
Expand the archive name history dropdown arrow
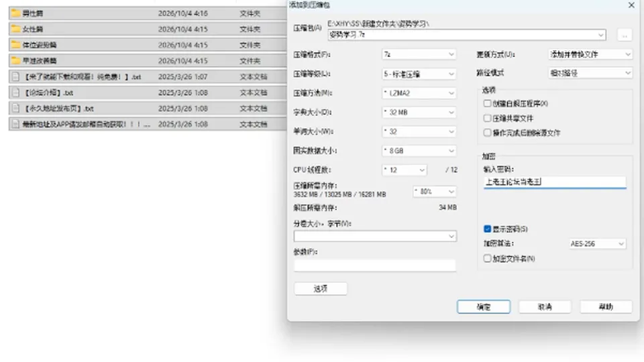coord(600,35)
